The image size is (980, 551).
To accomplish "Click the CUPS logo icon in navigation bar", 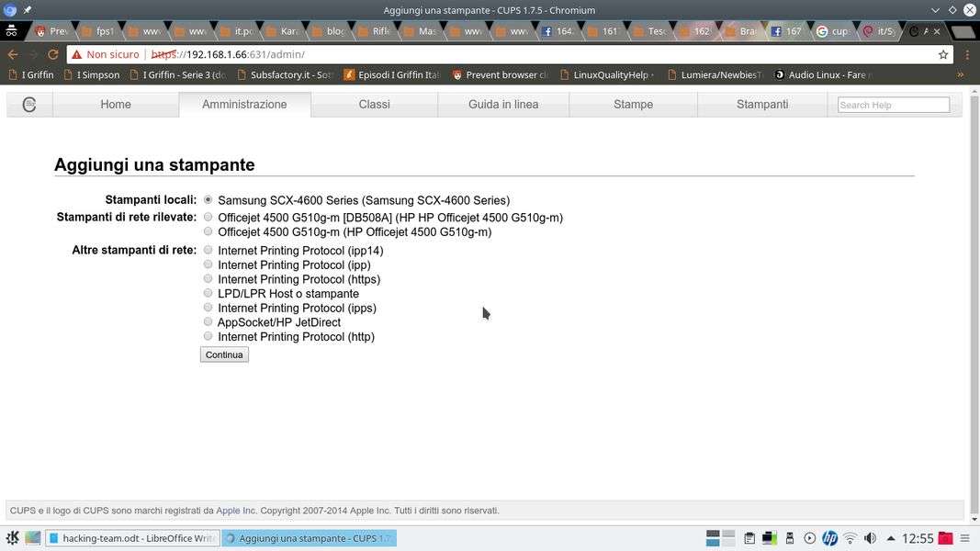I will click(x=29, y=105).
